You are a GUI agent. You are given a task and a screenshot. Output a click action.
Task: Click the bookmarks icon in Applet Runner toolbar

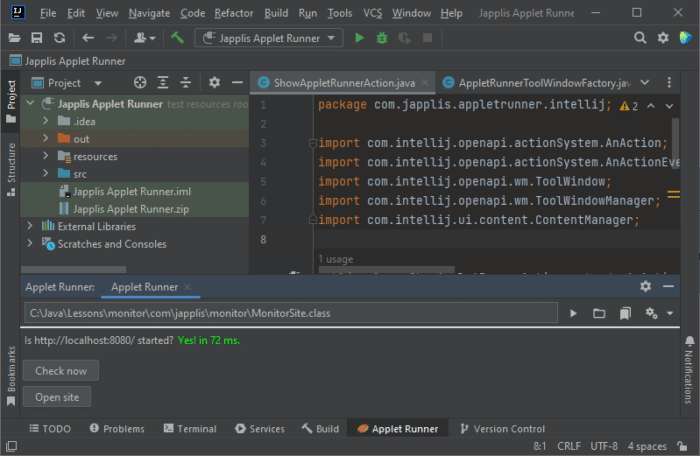click(x=625, y=314)
